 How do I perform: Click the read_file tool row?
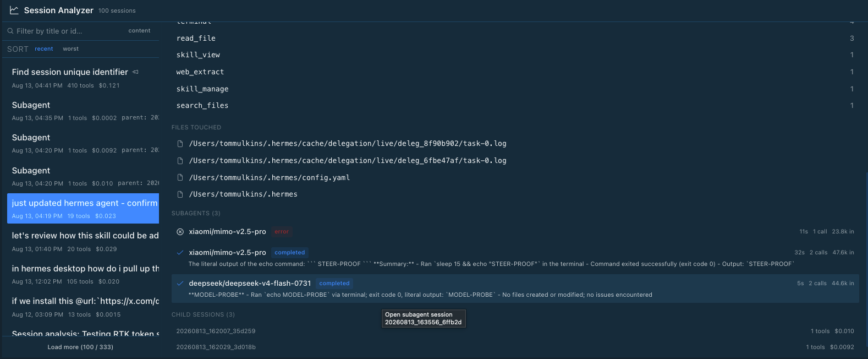tap(515, 39)
